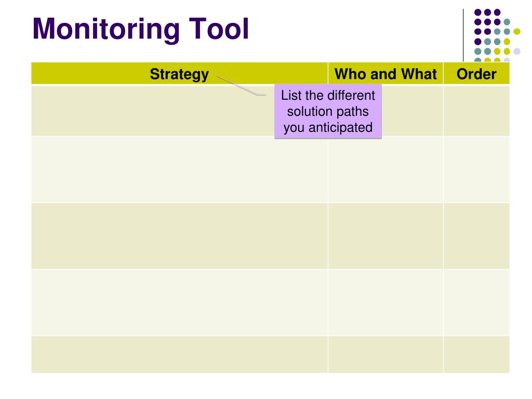Click the first row Order cell
532x399 pixels.
(x=476, y=111)
